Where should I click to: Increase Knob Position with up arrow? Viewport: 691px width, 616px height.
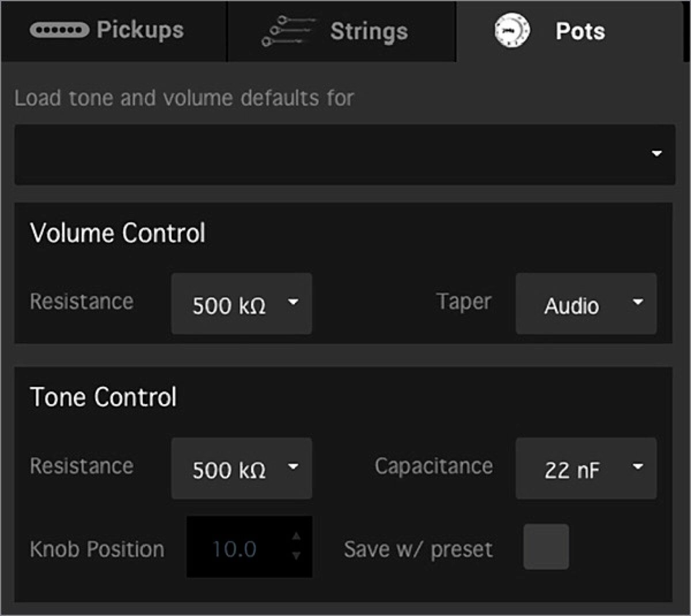[296, 537]
